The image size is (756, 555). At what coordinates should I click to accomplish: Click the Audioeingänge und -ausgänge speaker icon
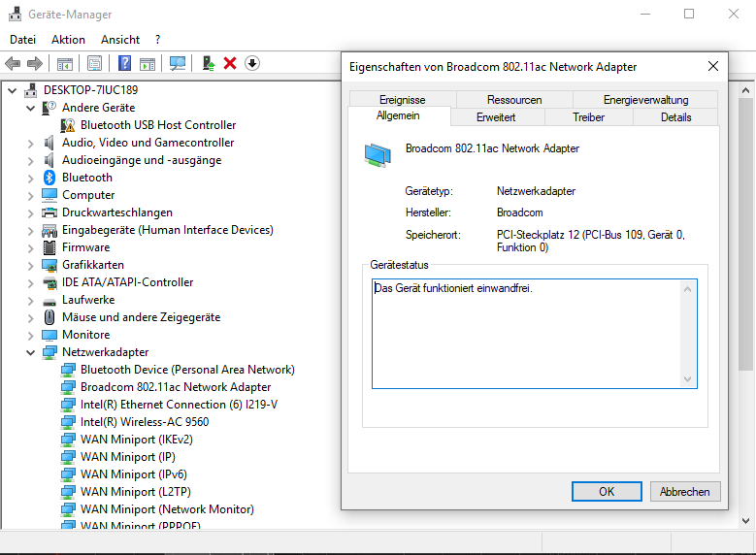[49, 160]
